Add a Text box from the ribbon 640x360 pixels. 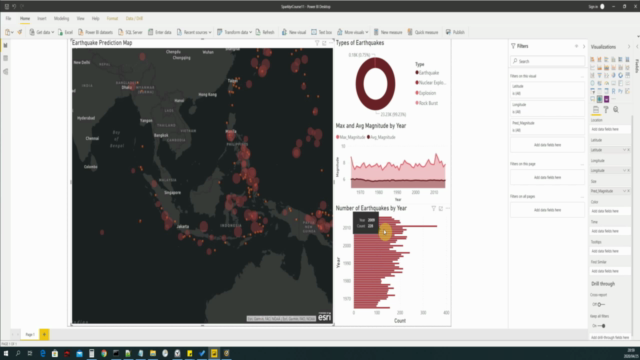pyautogui.click(x=321, y=32)
